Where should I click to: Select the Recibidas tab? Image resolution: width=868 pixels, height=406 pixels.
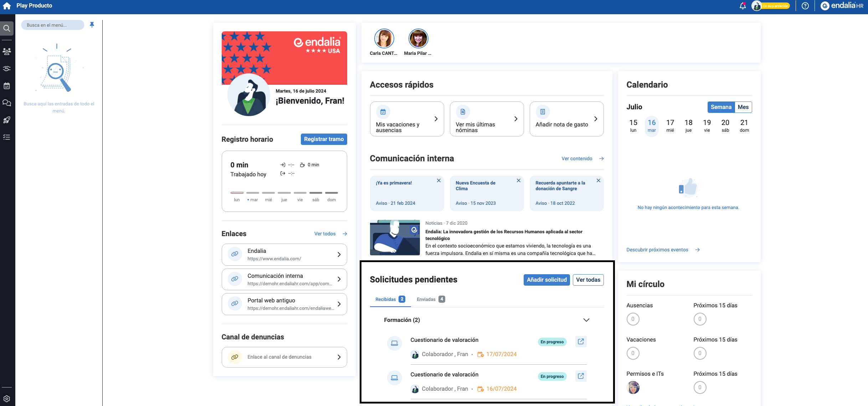coord(390,299)
